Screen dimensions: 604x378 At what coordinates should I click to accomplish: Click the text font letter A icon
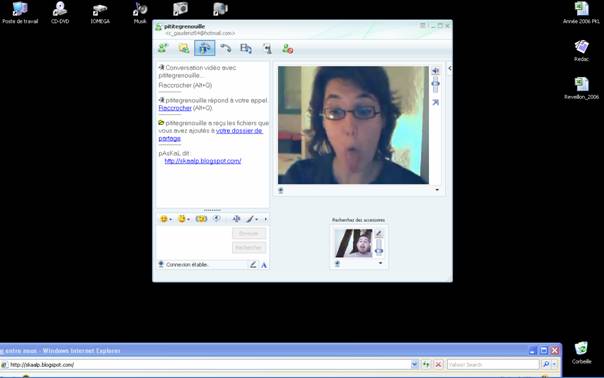pos(264,265)
